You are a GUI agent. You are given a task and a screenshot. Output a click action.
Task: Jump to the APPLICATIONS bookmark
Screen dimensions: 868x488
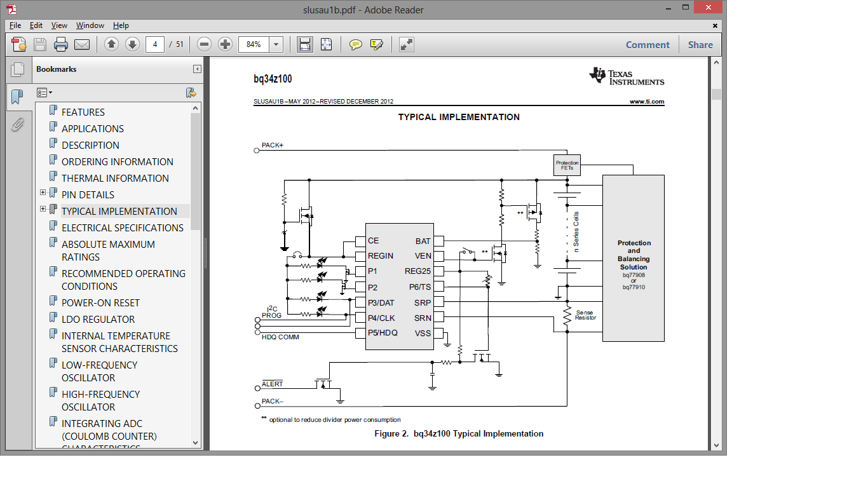coord(93,128)
